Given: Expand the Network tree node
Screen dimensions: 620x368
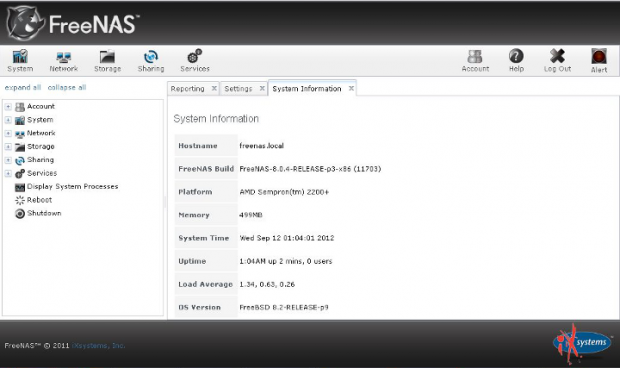Looking at the screenshot, I should coord(8,134).
